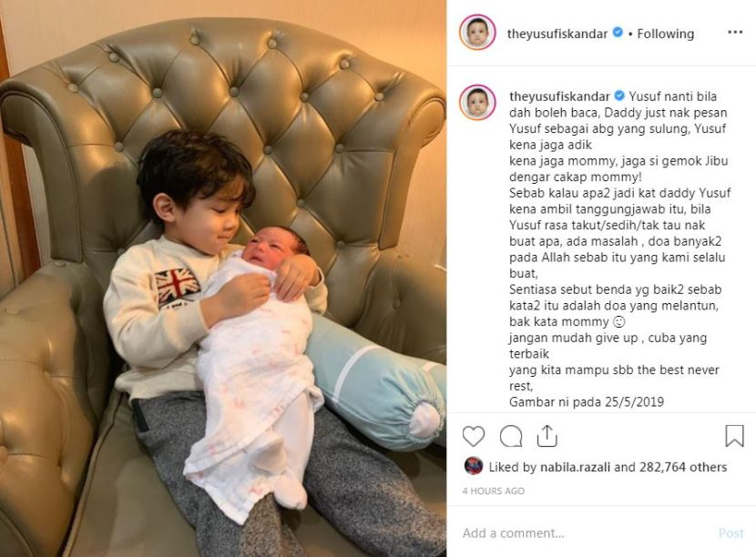The width and height of the screenshot is (756, 557).
Task: Toggle the Following status button
Action: (665, 34)
